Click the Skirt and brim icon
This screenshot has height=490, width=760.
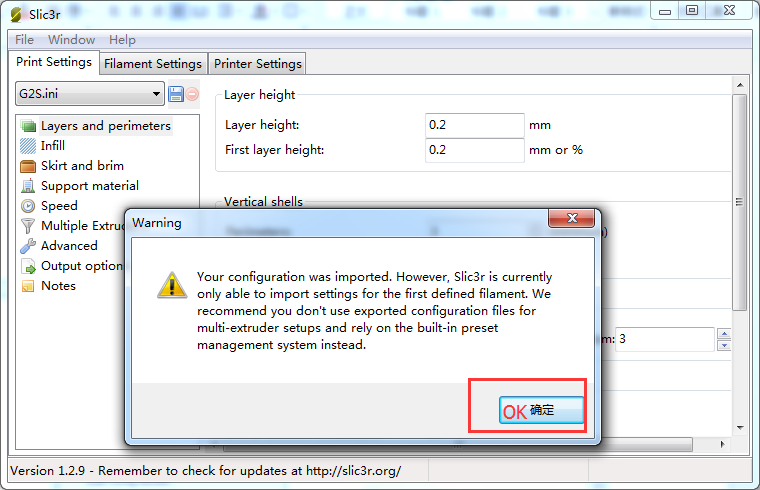[28, 166]
